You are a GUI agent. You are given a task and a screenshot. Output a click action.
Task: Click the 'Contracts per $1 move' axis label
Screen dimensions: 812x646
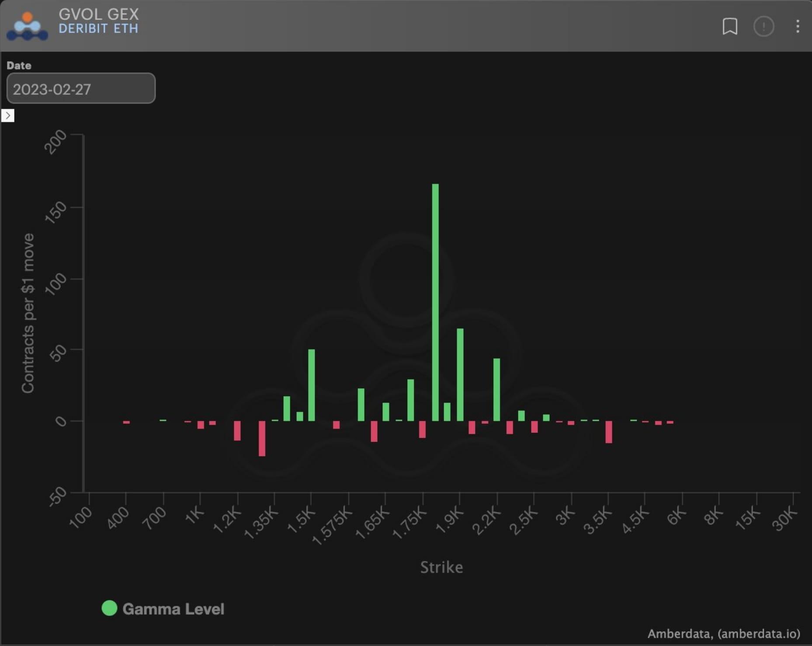point(28,313)
